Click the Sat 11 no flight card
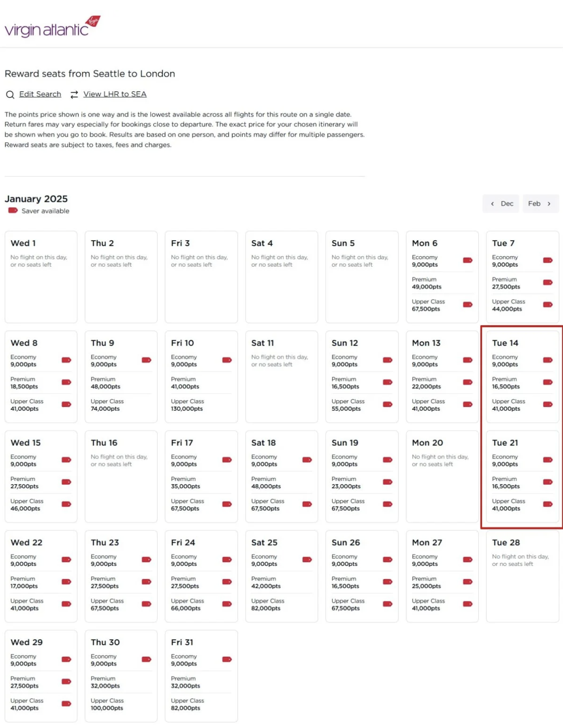This screenshot has width=563, height=728. coord(281,376)
